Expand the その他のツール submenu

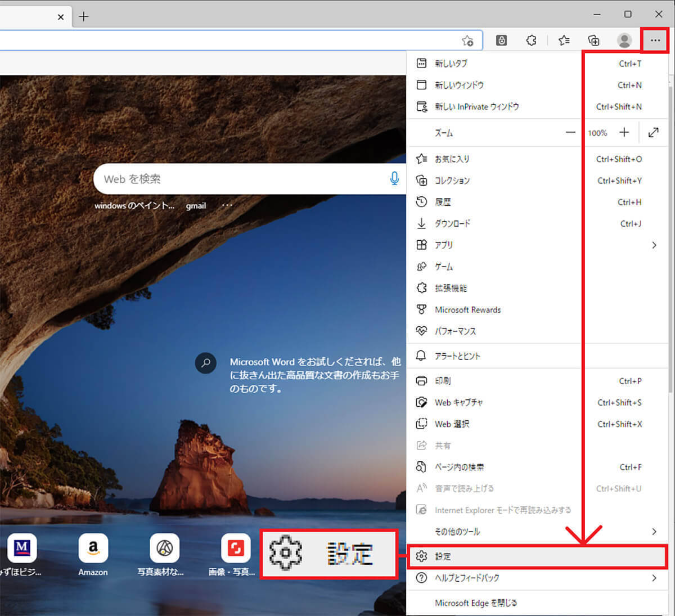pos(654,532)
